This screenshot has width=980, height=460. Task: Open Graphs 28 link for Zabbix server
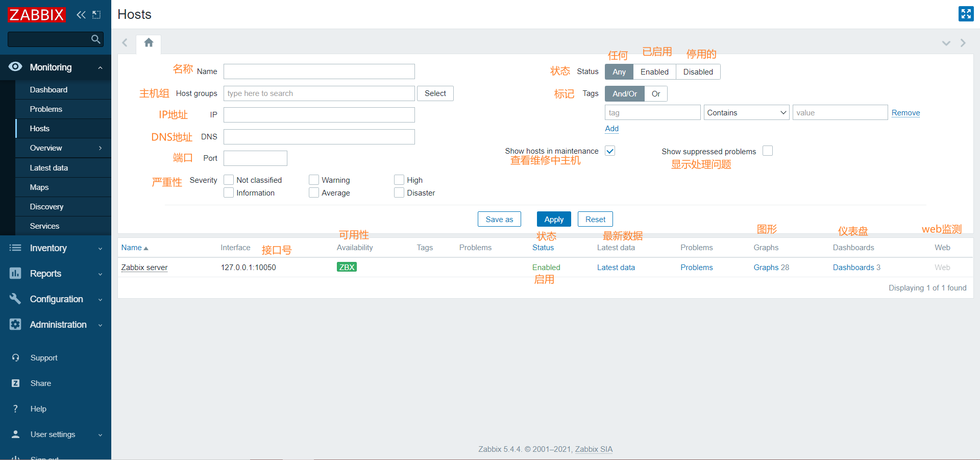point(771,268)
